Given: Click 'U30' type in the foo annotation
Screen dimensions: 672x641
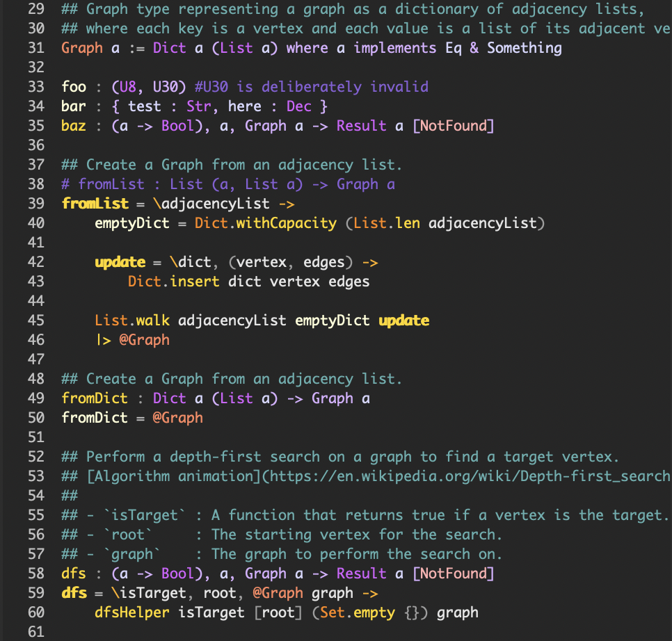Looking at the screenshot, I should tap(166, 87).
